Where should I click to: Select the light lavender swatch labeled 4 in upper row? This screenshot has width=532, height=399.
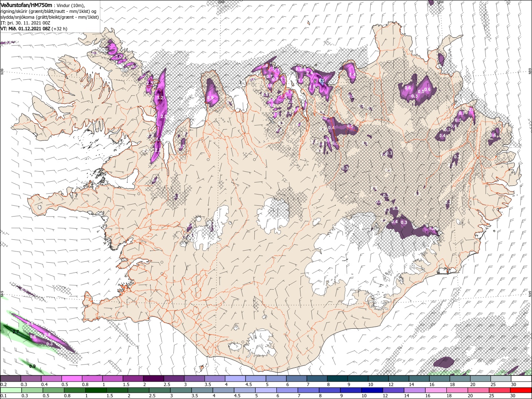235,379
